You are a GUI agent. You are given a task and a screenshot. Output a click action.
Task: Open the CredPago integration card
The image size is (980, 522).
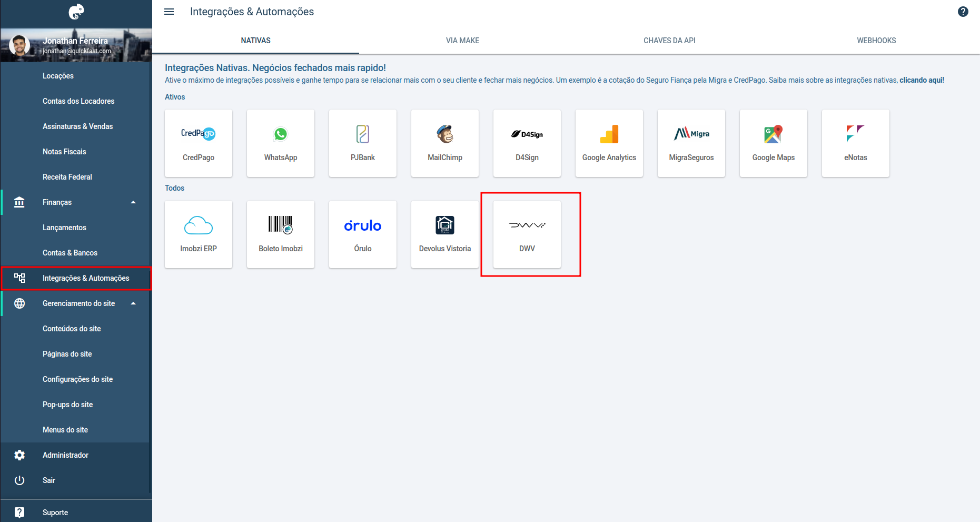click(x=199, y=143)
